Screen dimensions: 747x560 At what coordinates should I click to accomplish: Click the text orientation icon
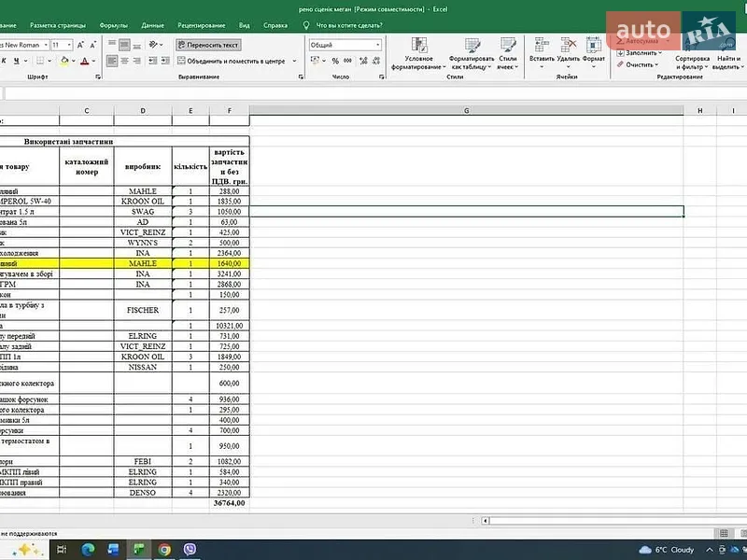click(x=153, y=45)
